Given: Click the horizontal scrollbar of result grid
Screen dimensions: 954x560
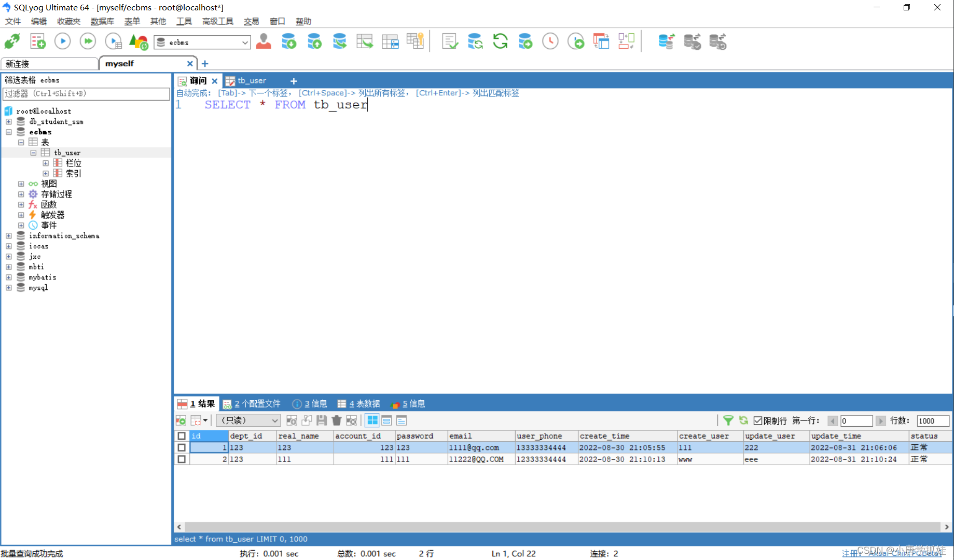Looking at the screenshot, I should [562, 527].
